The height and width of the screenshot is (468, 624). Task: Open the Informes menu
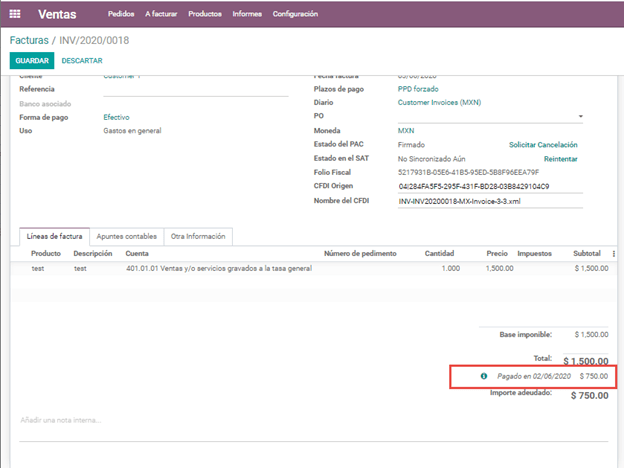coord(247,14)
